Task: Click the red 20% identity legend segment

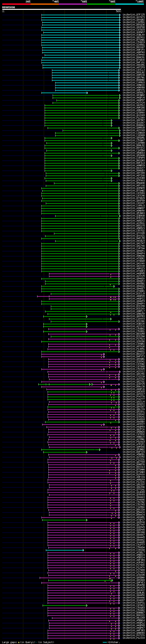Action: 16,4
